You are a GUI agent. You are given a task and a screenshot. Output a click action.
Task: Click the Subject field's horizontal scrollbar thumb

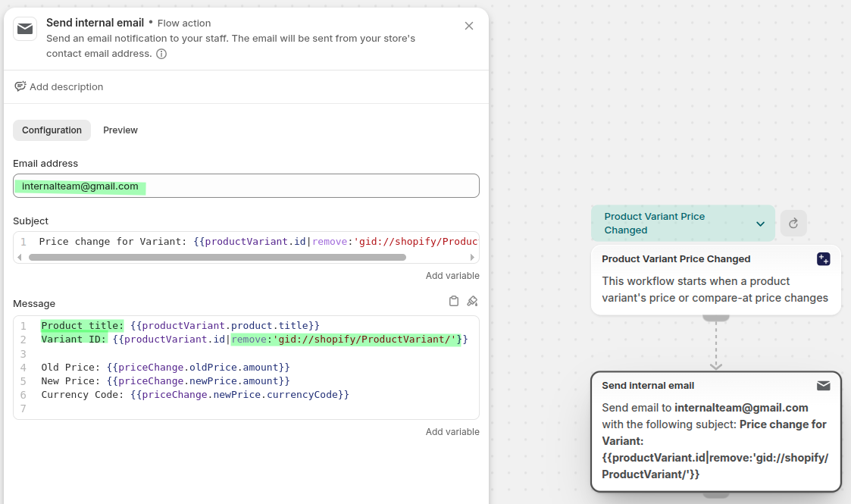pos(217,257)
